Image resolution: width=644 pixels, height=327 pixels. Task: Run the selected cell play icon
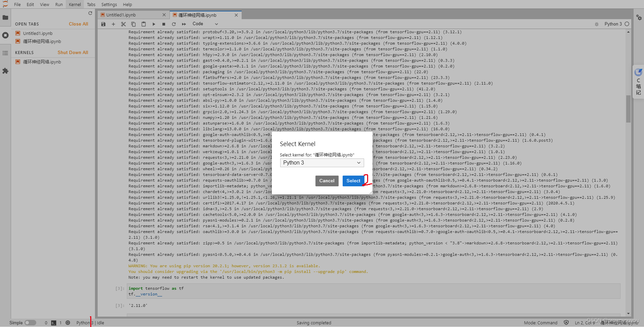(154, 24)
